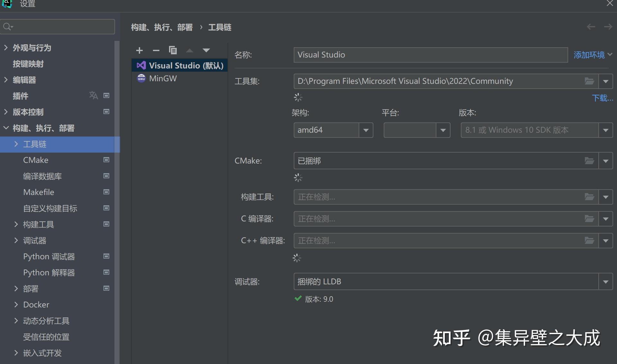Click the settings search box
The width and height of the screenshot is (617, 364).
(x=58, y=27)
